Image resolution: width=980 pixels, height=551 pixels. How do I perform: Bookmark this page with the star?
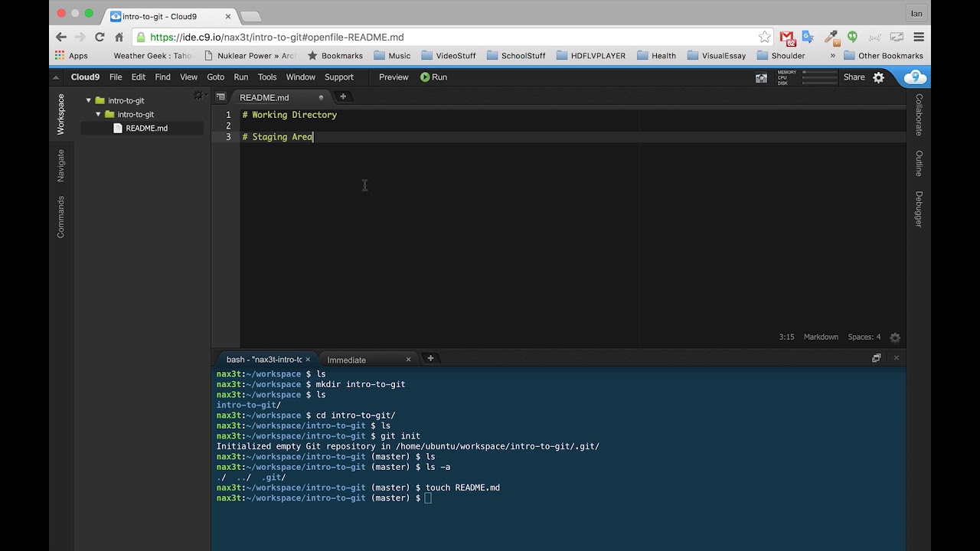764,37
